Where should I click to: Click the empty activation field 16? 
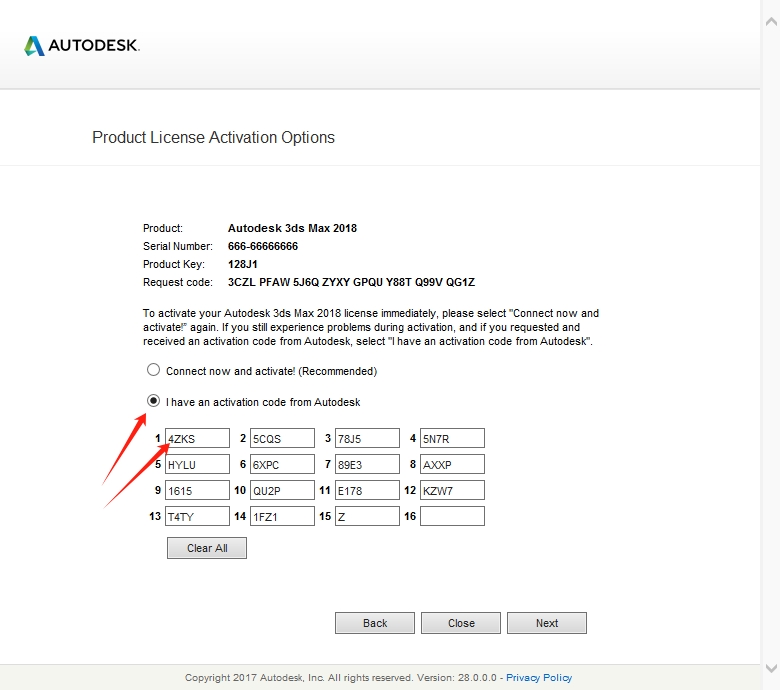coord(452,516)
